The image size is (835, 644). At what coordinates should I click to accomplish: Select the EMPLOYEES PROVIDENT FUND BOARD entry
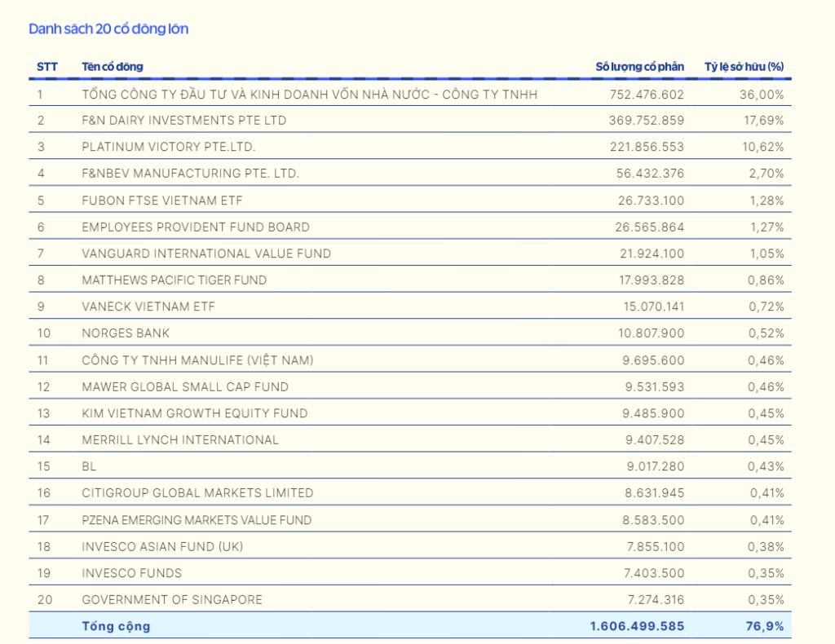(196, 227)
